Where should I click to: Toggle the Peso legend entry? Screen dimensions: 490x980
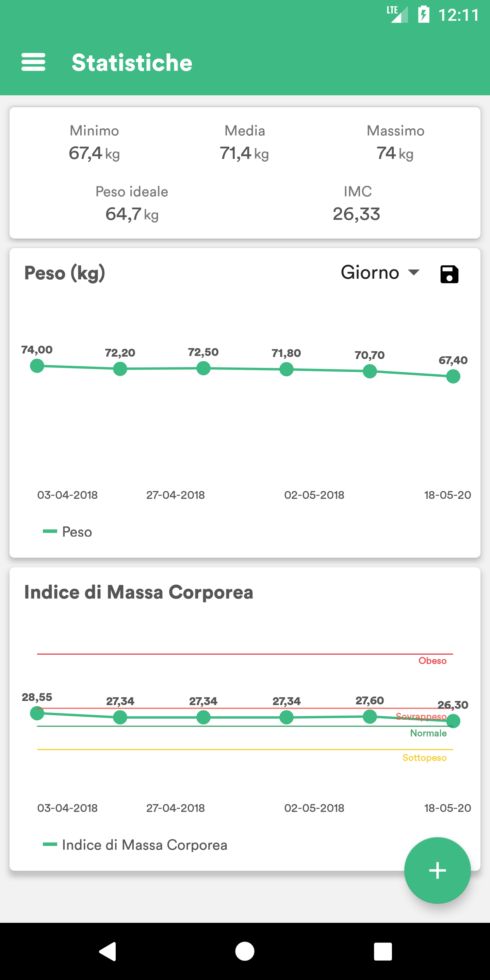[x=68, y=532]
